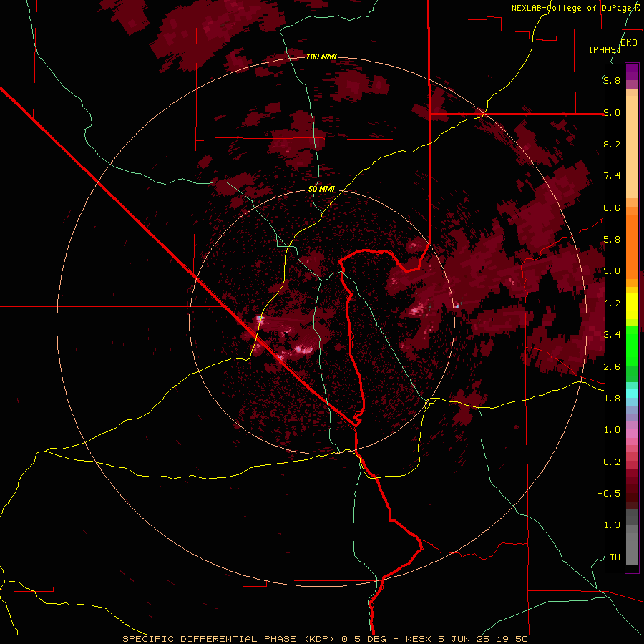Click the pale peach segment of color bar
Image resolution: width=644 pixels, height=644 pixels.
(x=632, y=147)
